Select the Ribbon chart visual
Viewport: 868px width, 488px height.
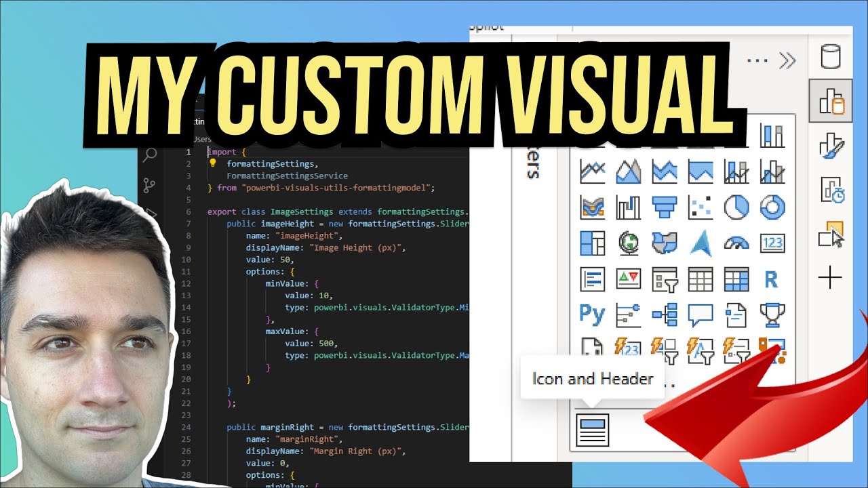pos(593,207)
